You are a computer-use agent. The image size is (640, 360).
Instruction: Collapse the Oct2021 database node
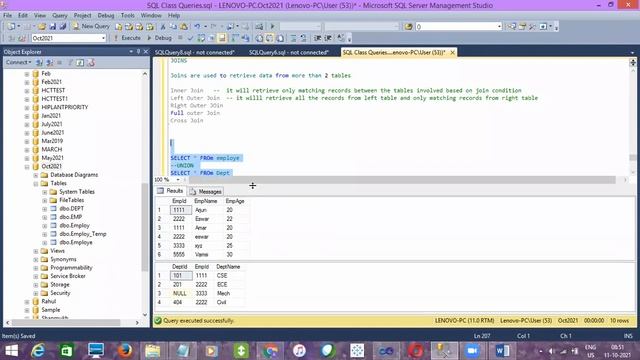tap(27, 167)
